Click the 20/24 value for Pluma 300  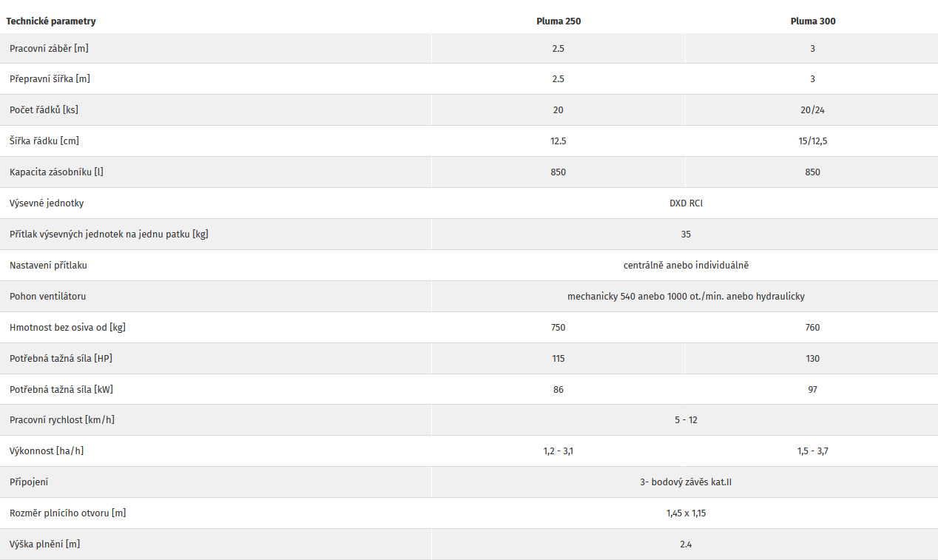click(x=813, y=109)
